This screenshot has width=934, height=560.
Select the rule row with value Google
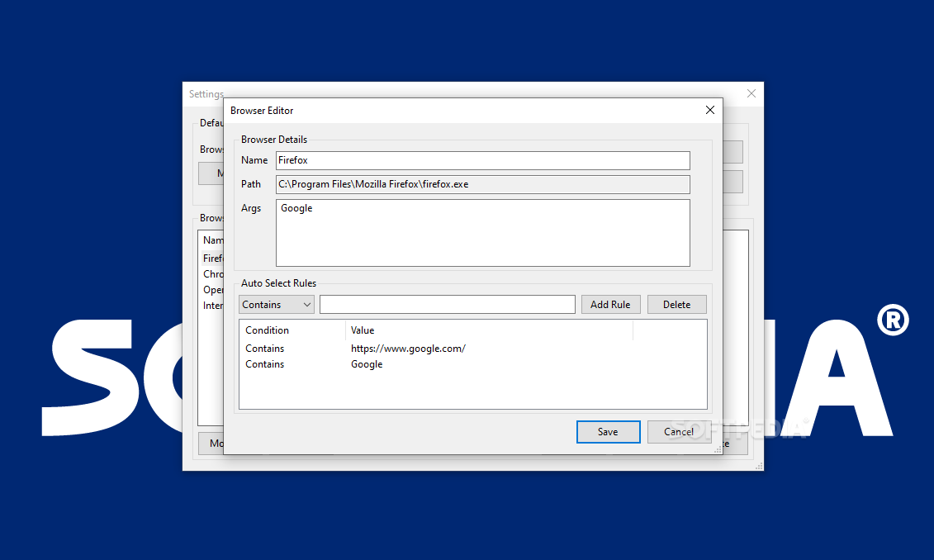473,364
